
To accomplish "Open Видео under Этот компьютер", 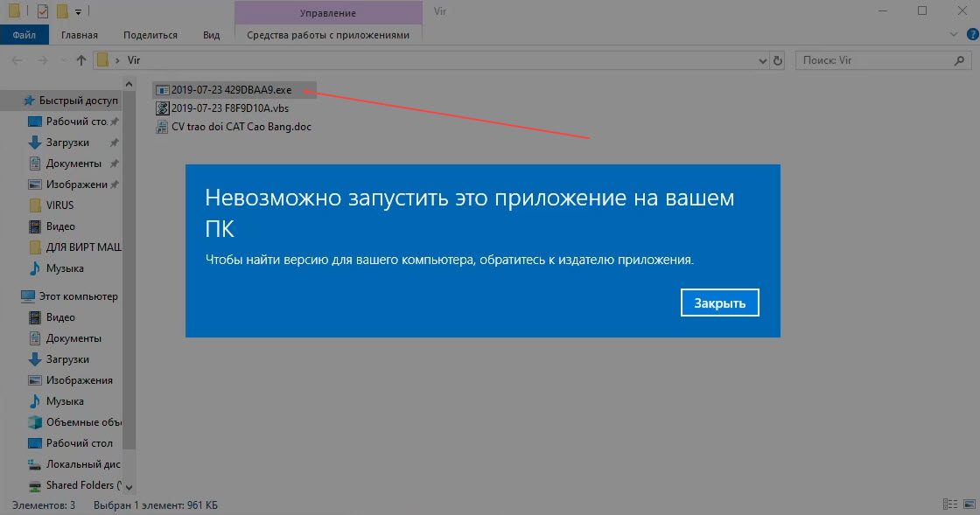I will [x=60, y=317].
